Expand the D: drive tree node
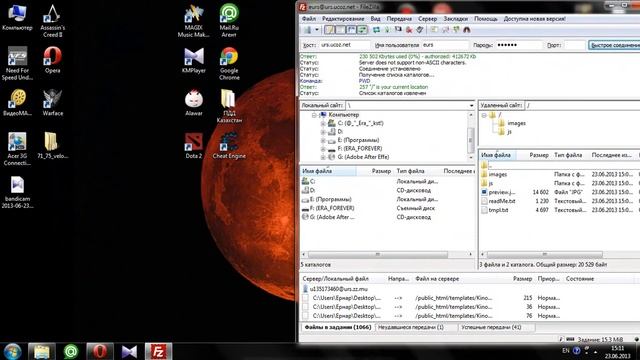This screenshot has height=360, width=640. [x=323, y=132]
